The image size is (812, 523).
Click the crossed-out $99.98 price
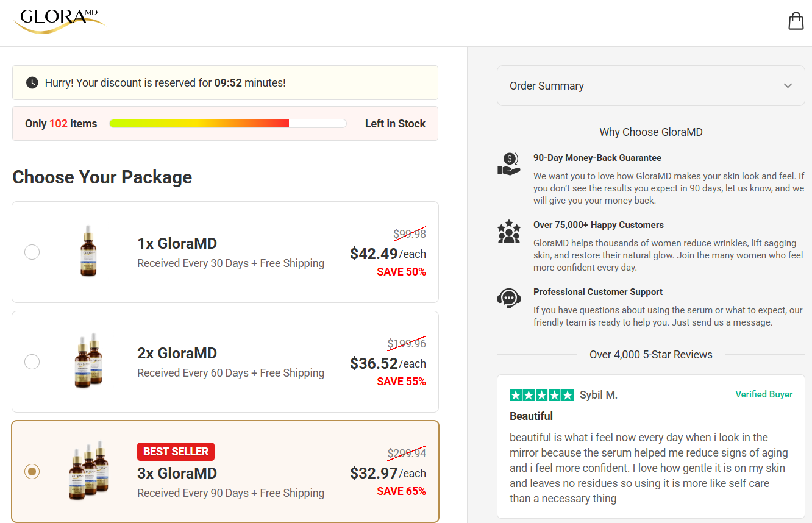point(410,233)
